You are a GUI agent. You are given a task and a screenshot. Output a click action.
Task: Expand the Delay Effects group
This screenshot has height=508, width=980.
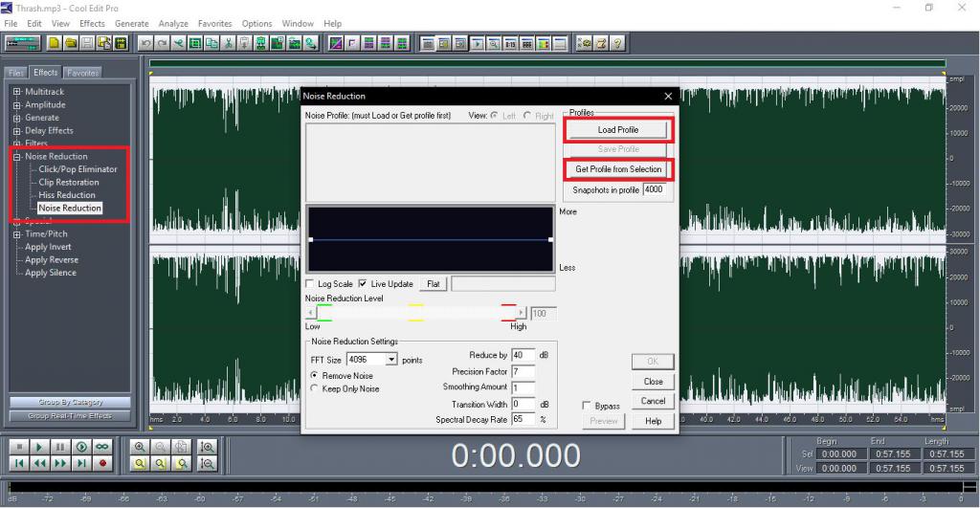(x=17, y=131)
